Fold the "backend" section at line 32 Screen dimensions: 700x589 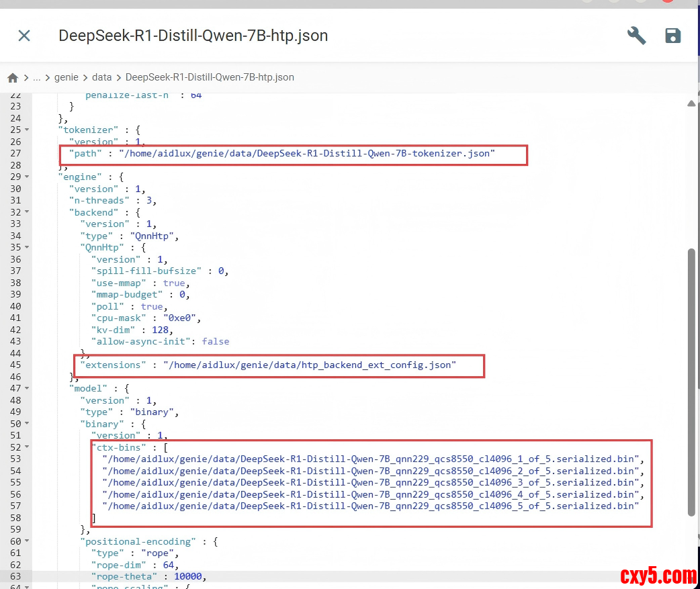[x=27, y=212]
